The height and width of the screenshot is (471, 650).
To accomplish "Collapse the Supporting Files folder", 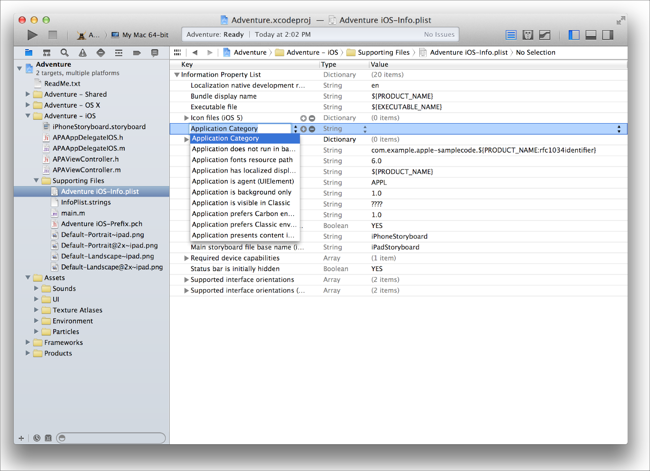I will [36, 180].
